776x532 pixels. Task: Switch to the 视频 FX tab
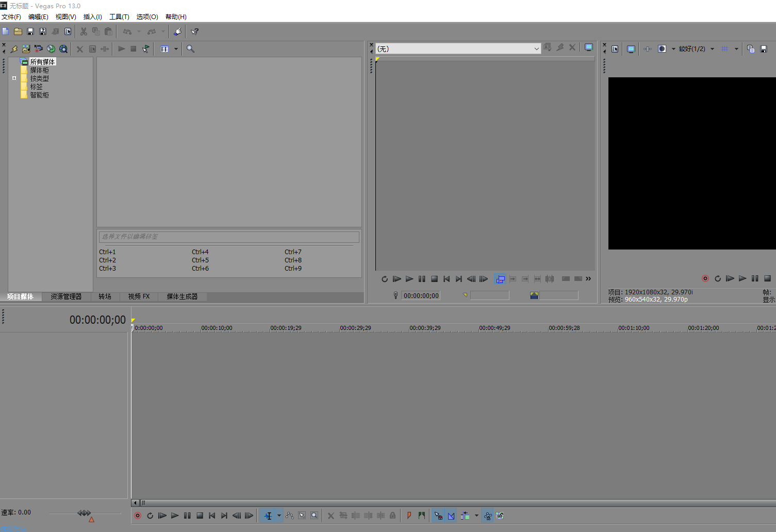139,296
